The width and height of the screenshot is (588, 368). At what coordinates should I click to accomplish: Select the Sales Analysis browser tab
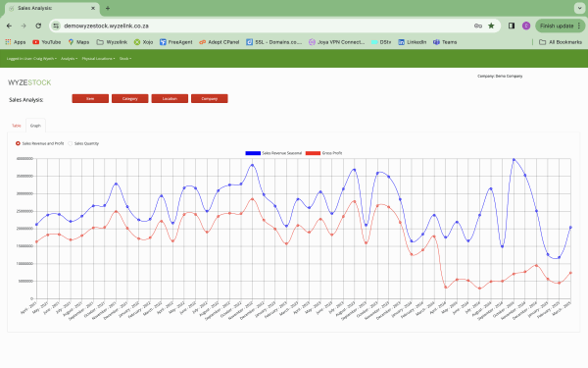(x=51, y=8)
